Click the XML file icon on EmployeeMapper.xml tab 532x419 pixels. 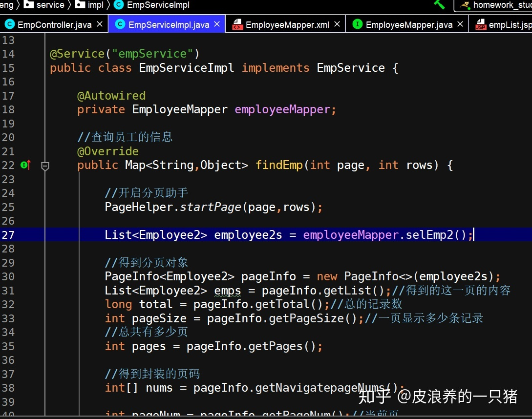[x=237, y=24]
